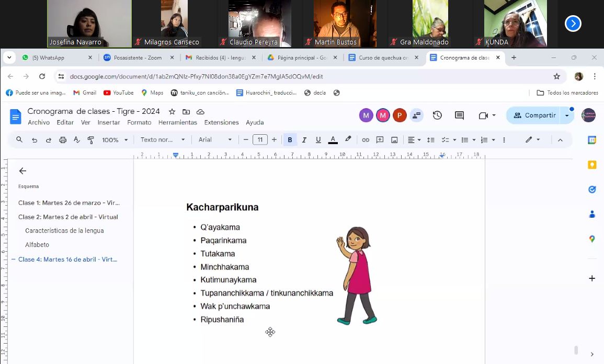Click the insert link icon
Viewport: 604px width, 364px height.
click(366, 140)
